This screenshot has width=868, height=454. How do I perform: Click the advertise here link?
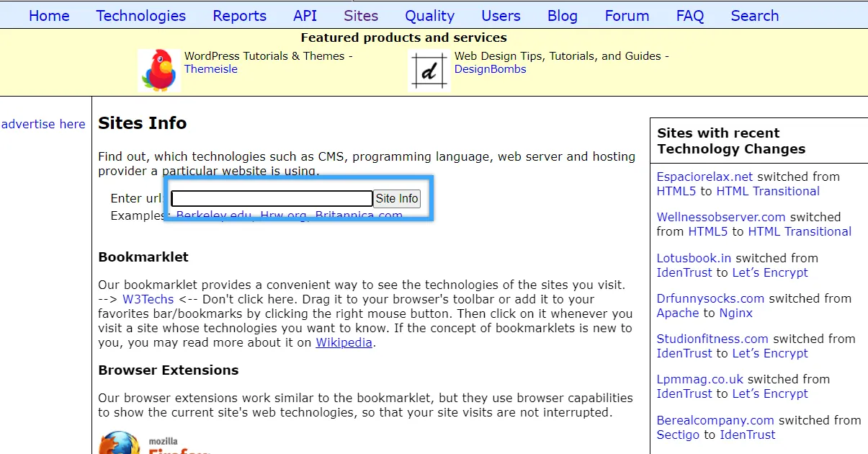pyautogui.click(x=43, y=124)
